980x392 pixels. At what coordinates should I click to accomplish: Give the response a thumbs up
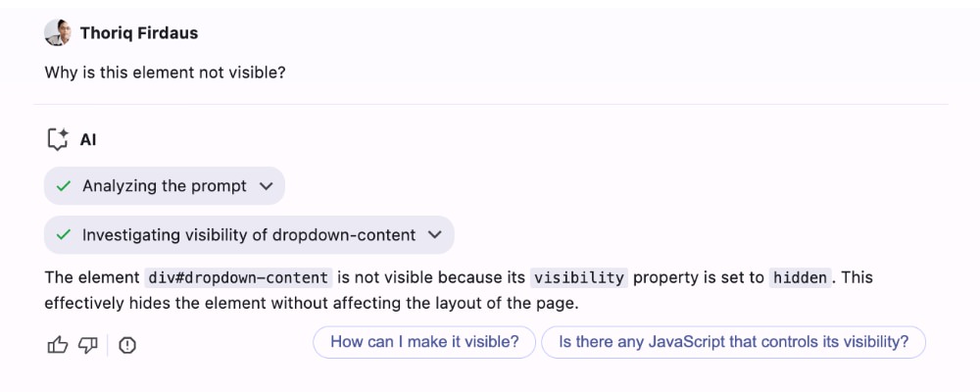coord(58,345)
